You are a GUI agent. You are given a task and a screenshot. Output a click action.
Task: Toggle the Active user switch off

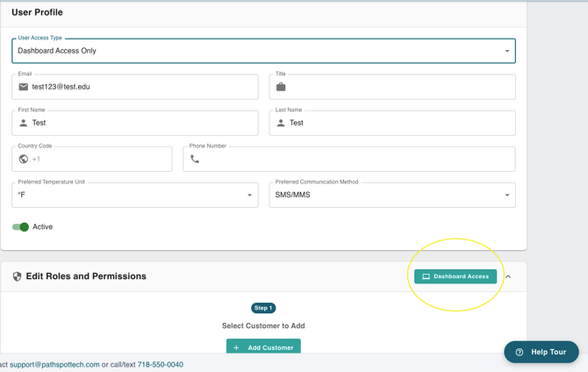(21, 226)
